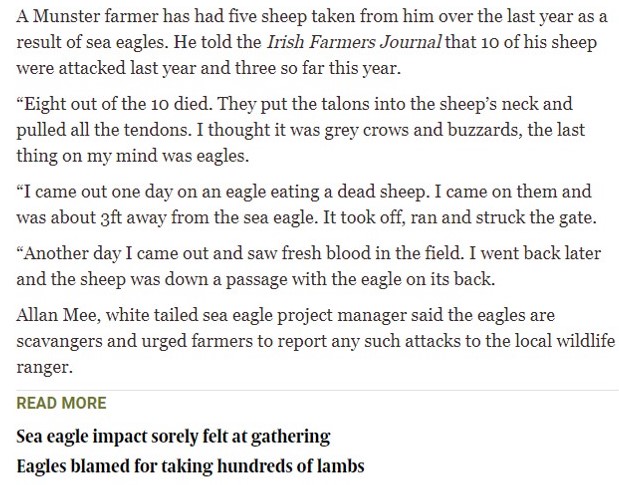Screen dimensions: 619x485
Task: Click the word "scavangers"
Action: click(x=62, y=341)
